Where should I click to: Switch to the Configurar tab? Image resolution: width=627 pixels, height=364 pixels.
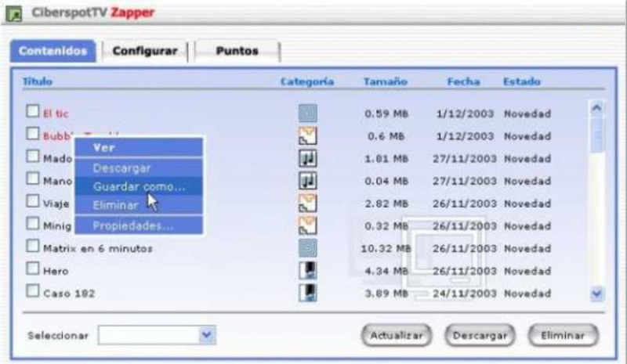click(x=145, y=51)
